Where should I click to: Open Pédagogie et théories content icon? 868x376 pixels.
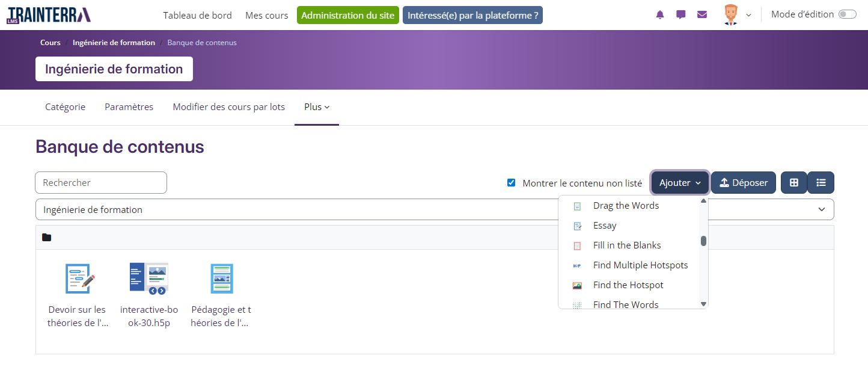(221, 279)
